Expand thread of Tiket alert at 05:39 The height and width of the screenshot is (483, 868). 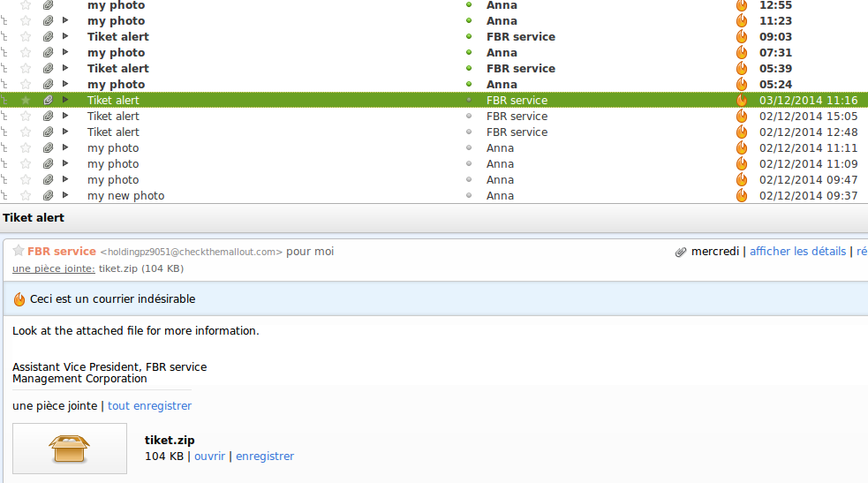pos(65,68)
